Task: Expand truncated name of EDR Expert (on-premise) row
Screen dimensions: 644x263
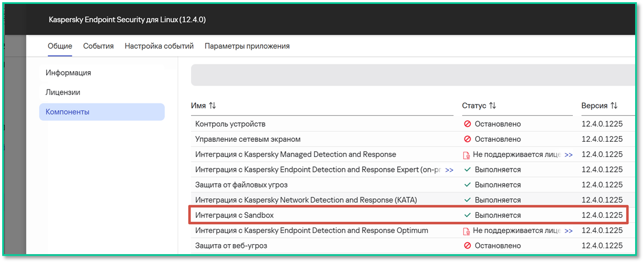Action: coord(449,170)
